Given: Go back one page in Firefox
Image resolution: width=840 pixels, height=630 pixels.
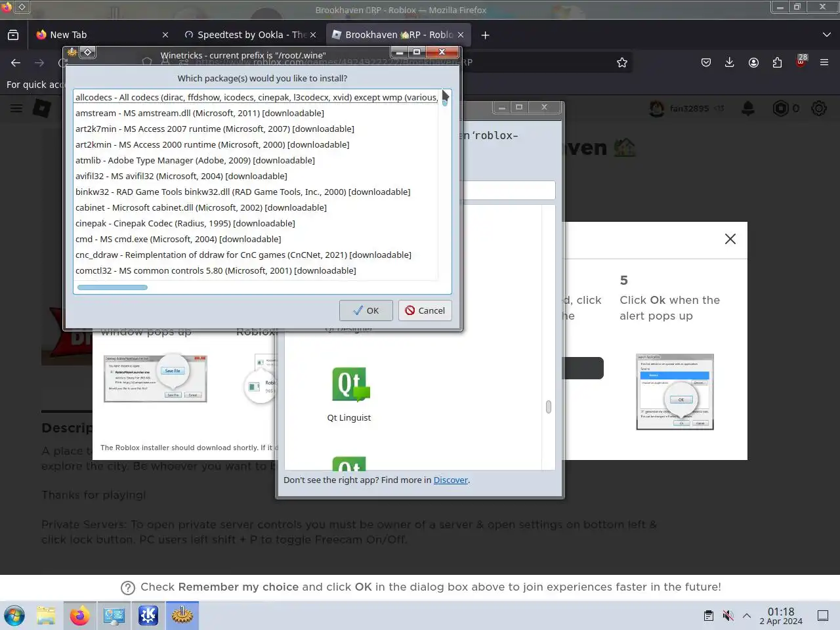Looking at the screenshot, I should [16, 62].
